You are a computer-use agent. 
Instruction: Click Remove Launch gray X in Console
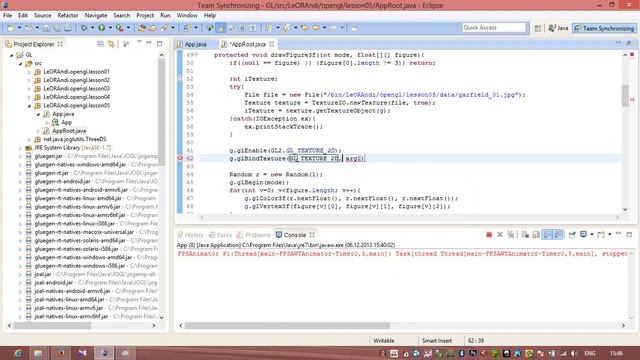[500, 235]
